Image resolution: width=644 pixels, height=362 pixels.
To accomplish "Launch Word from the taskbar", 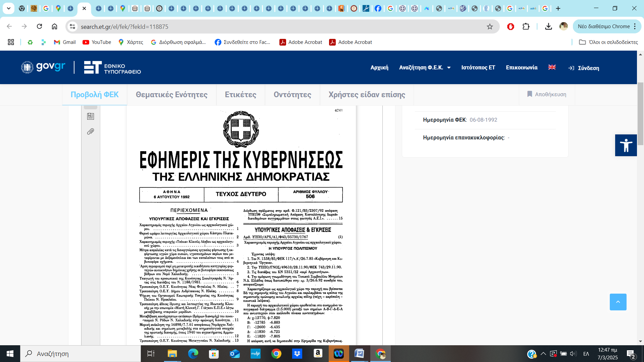I will tap(359, 354).
